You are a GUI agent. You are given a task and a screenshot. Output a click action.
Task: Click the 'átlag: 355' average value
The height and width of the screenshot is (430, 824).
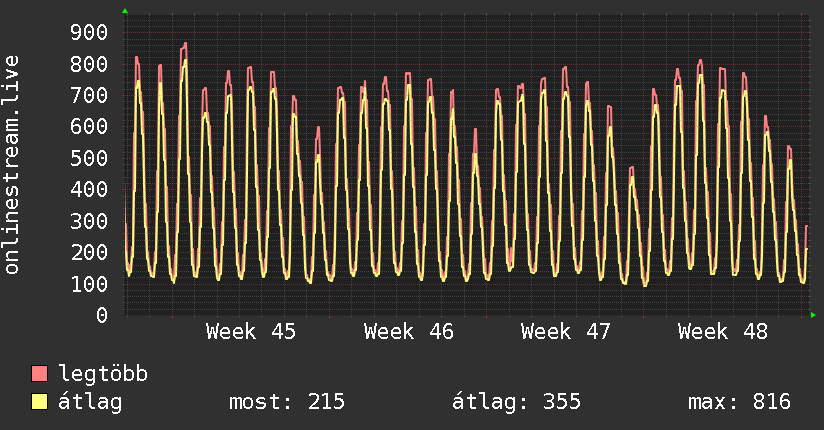[517, 402]
